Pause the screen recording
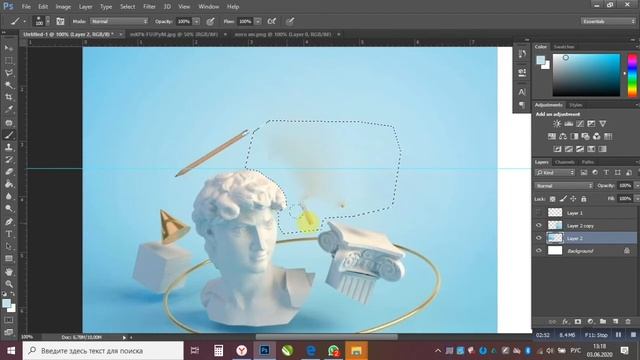The image size is (640, 360). tap(619, 335)
